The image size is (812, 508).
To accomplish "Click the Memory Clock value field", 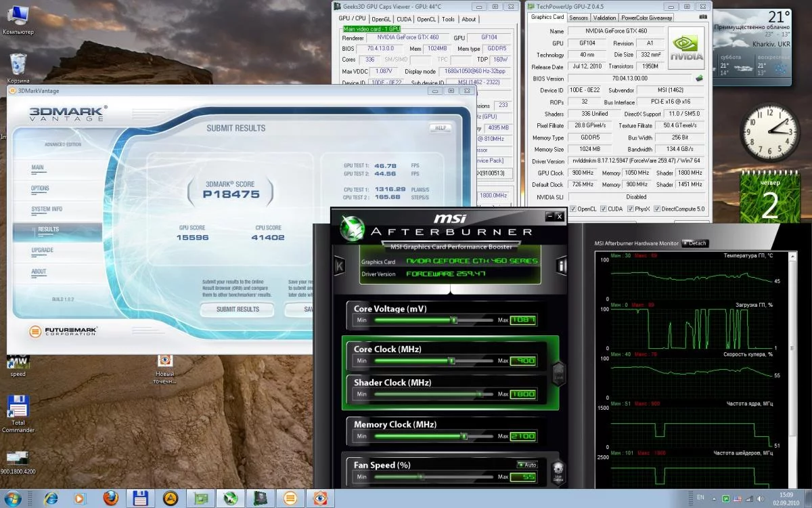I will (523, 436).
